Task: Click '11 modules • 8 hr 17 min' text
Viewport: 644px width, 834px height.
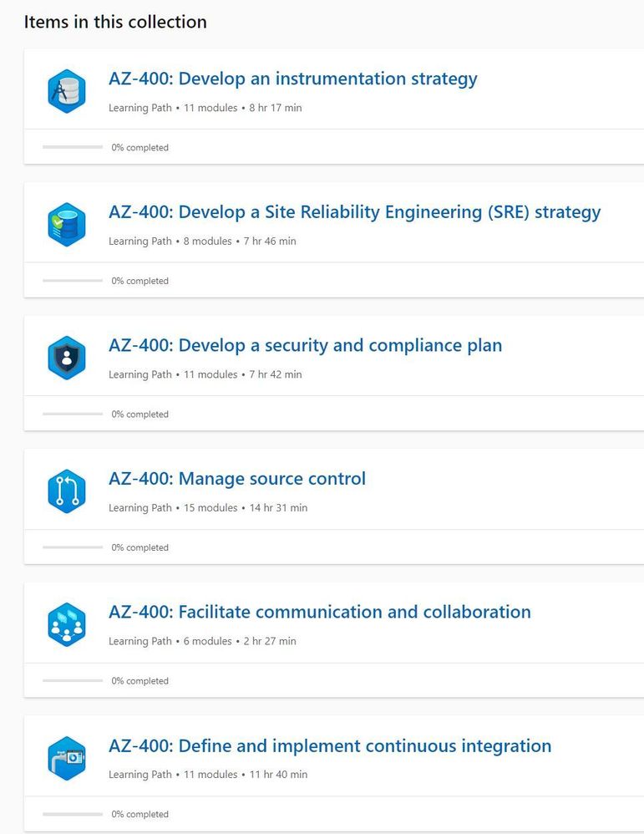Action: click(x=242, y=108)
